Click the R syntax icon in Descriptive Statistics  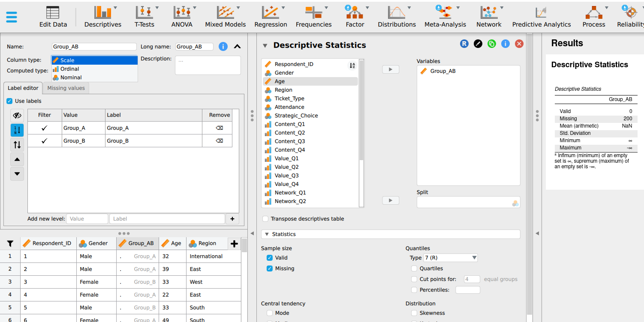click(x=464, y=44)
